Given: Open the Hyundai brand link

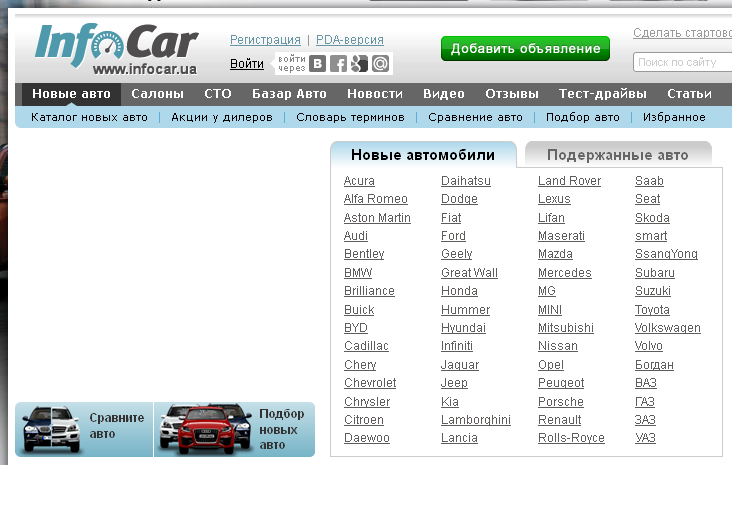Looking at the screenshot, I should tap(463, 328).
